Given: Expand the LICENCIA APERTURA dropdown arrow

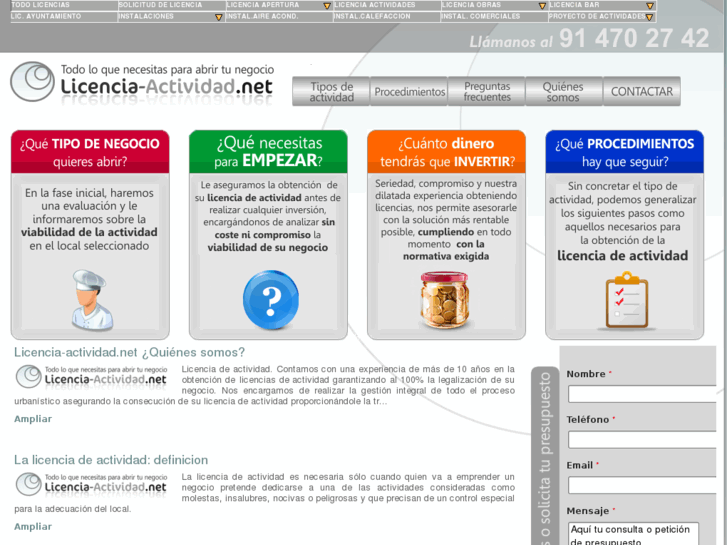Looking at the screenshot, I should coord(327,6).
